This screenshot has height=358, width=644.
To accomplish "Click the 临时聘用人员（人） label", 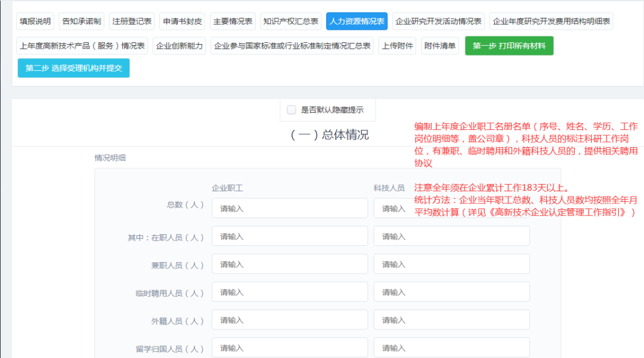I will (169, 294).
